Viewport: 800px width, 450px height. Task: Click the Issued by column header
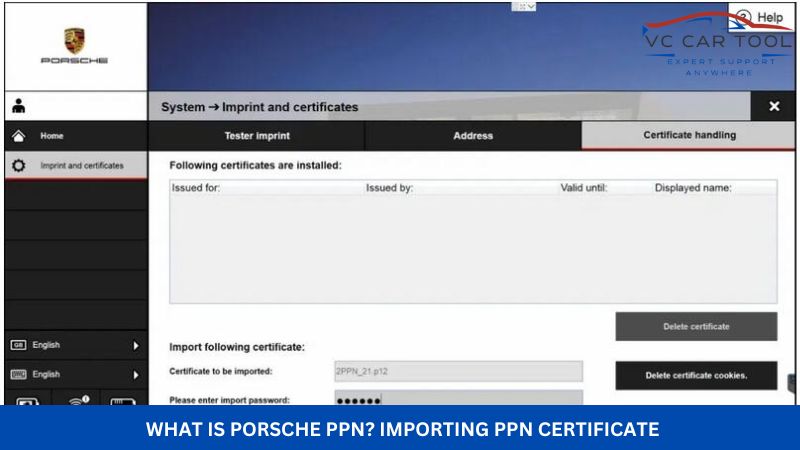[x=389, y=188]
